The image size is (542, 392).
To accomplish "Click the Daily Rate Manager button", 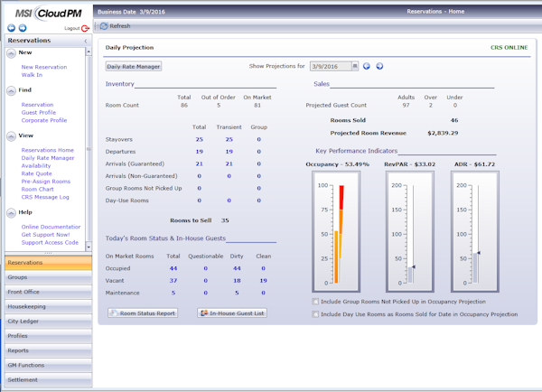I will (134, 66).
